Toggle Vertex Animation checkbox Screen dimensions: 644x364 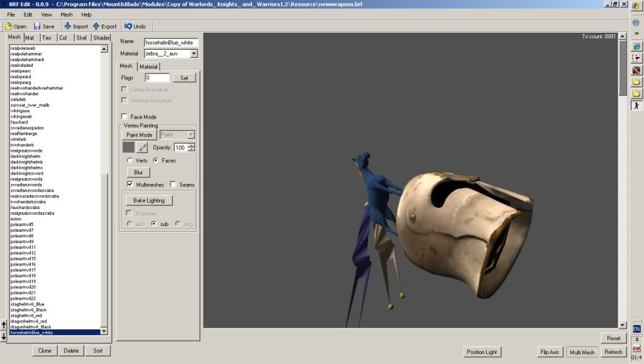(124, 89)
